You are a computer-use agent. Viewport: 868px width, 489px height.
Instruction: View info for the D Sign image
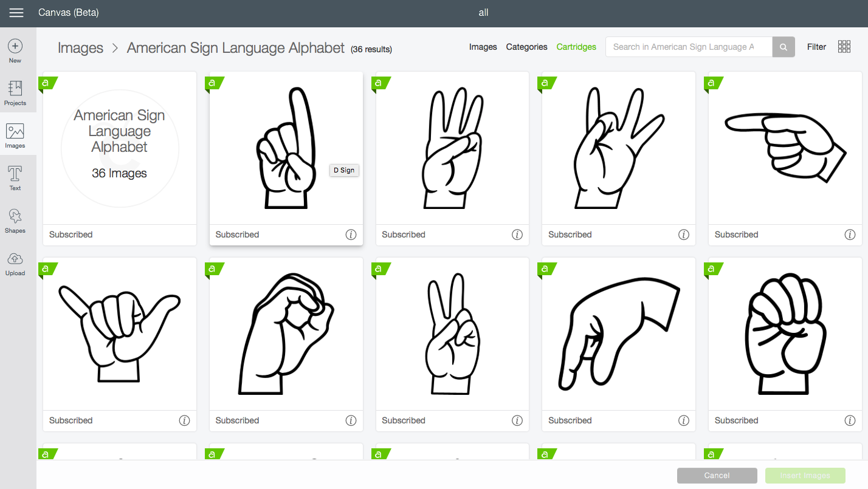351,234
